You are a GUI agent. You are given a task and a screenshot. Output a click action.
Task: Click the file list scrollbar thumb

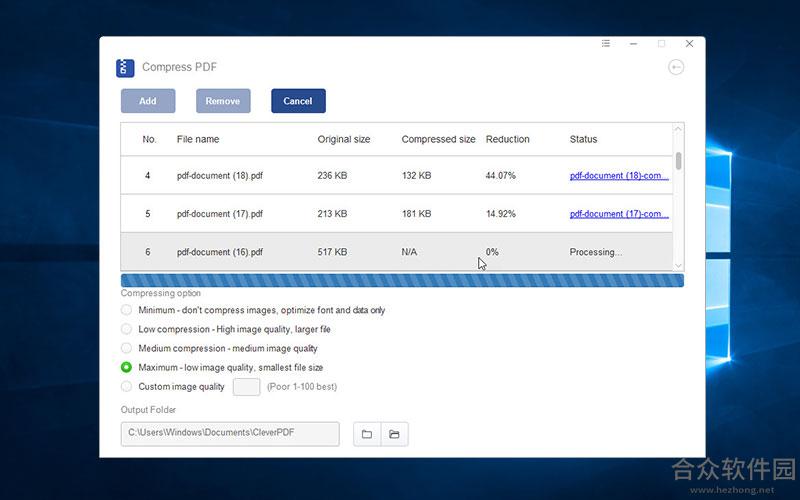(678, 161)
